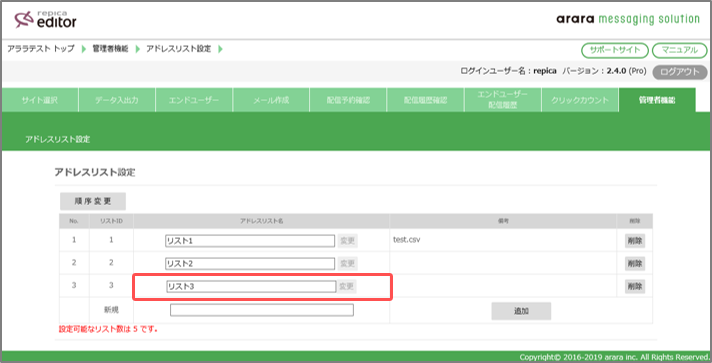Image resolution: width=712 pixels, height=363 pixels.
Task: Open 管理者機能 breadcrumb link
Action: tap(110, 49)
